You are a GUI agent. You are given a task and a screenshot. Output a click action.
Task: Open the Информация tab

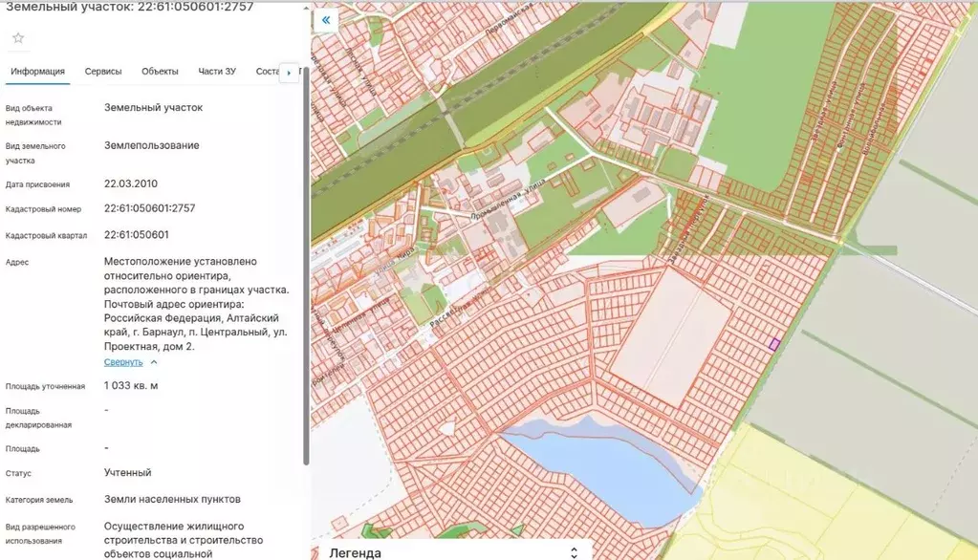[x=37, y=72]
